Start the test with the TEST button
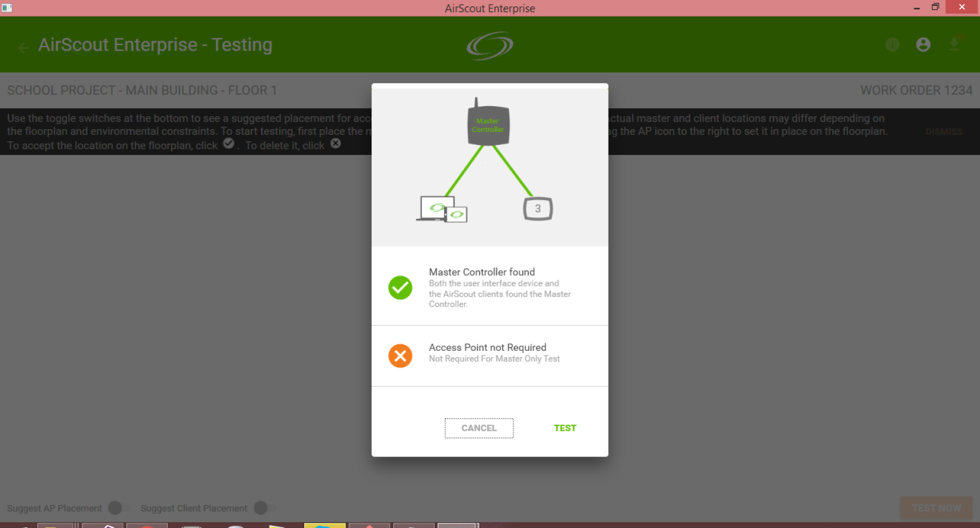 [x=565, y=428]
